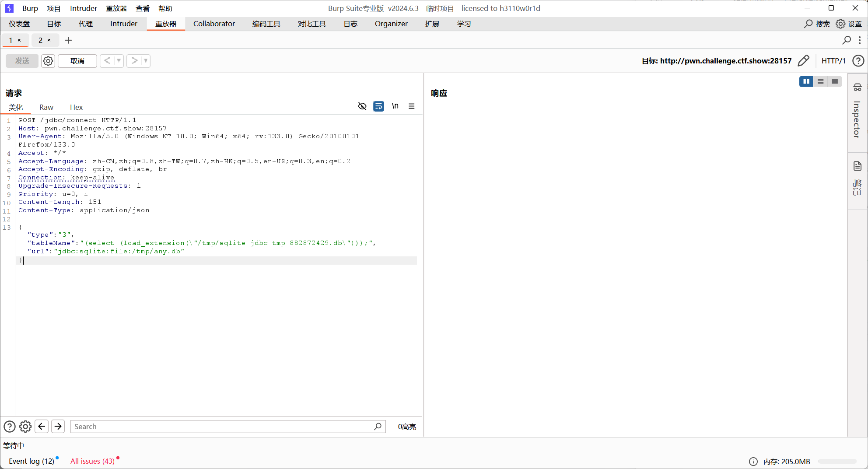Close Repeater tab 1
868x469 pixels.
[19, 40]
